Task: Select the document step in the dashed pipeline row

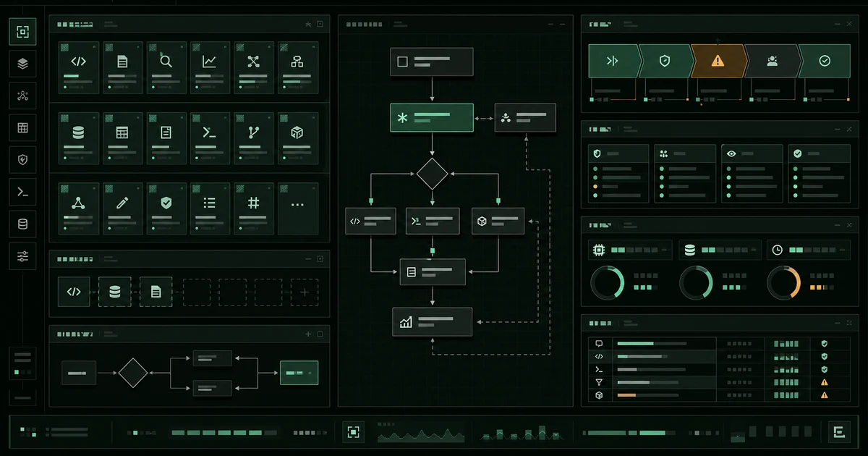Action: (156, 292)
